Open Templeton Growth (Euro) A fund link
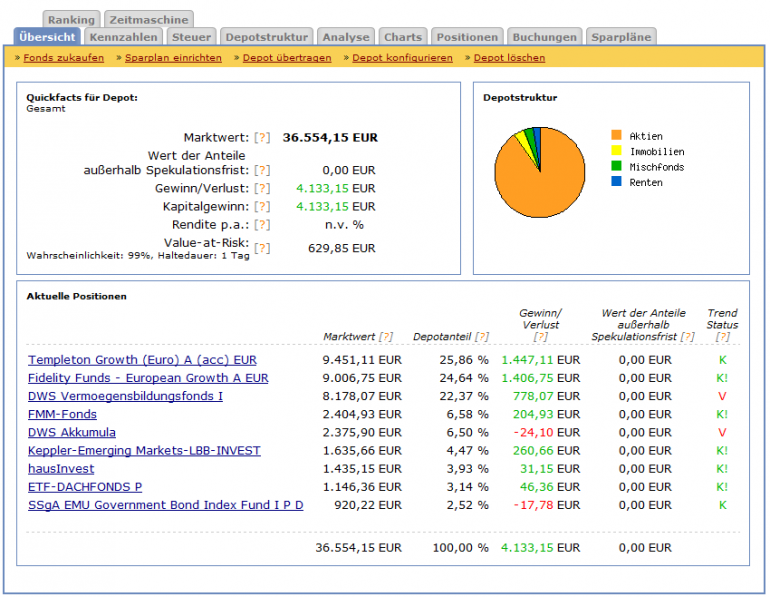The height and width of the screenshot is (597, 770). (142, 360)
